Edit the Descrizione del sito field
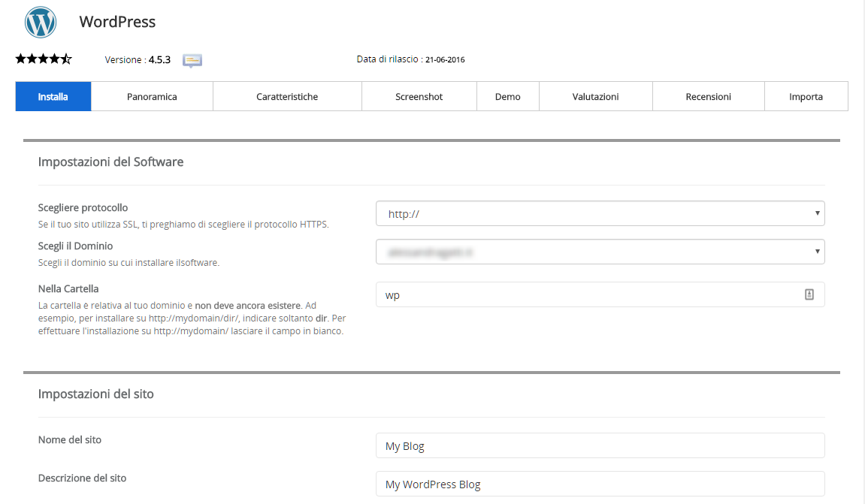This screenshot has width=865, height=504. tap(600, 484)
